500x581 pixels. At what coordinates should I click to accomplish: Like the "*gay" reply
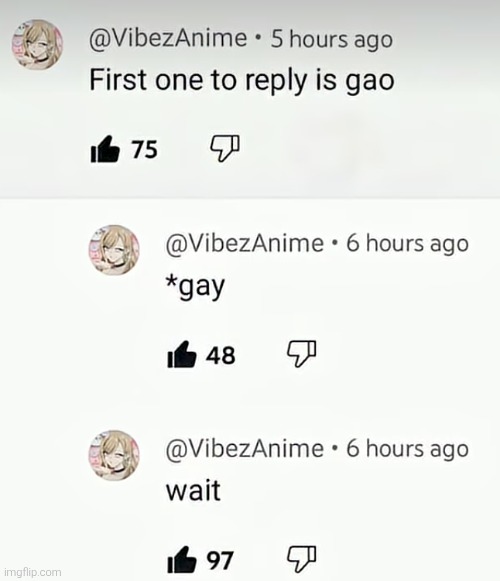[x=182, y=355]
